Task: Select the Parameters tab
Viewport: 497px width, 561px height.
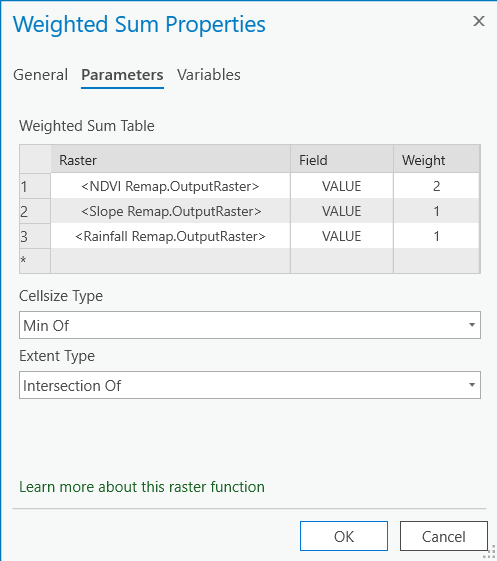Action: [122, 75]
